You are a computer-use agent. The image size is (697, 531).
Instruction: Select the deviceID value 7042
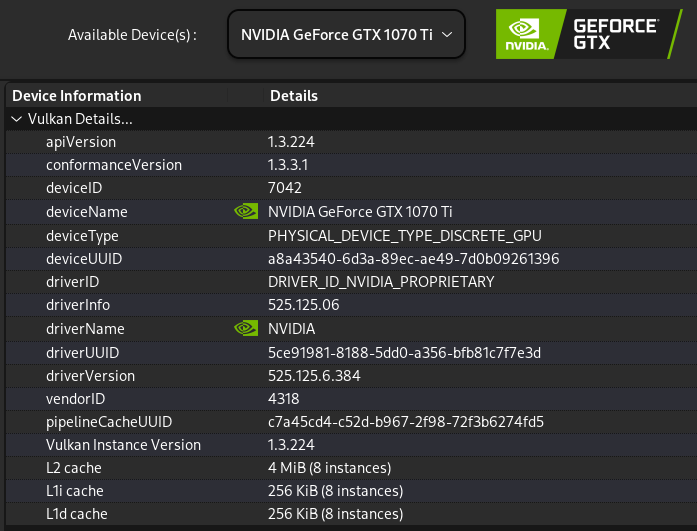click(284, 188)
